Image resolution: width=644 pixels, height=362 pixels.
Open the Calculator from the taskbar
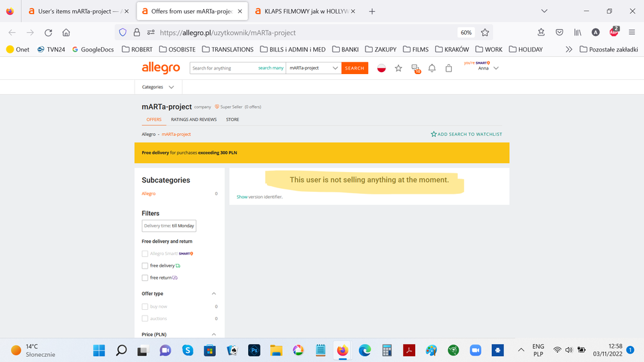coord(387,350)
